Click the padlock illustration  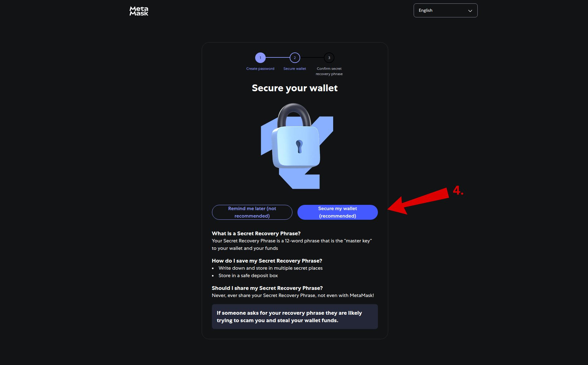tap(296, 146)
